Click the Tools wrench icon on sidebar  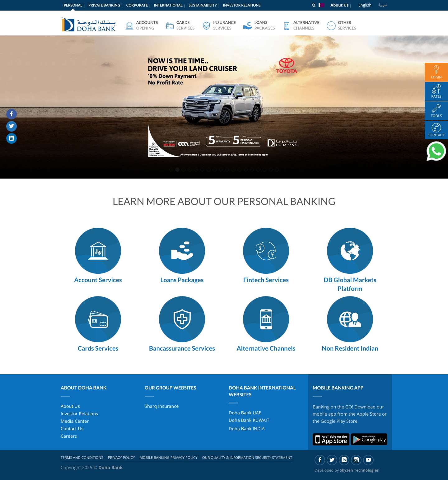(436, 110)
